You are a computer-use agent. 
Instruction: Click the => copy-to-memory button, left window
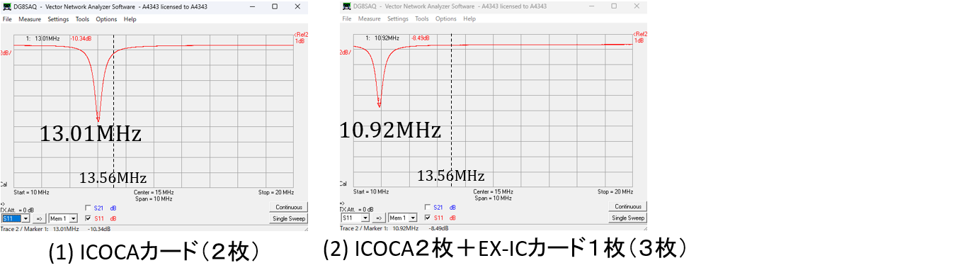[40, 218]
